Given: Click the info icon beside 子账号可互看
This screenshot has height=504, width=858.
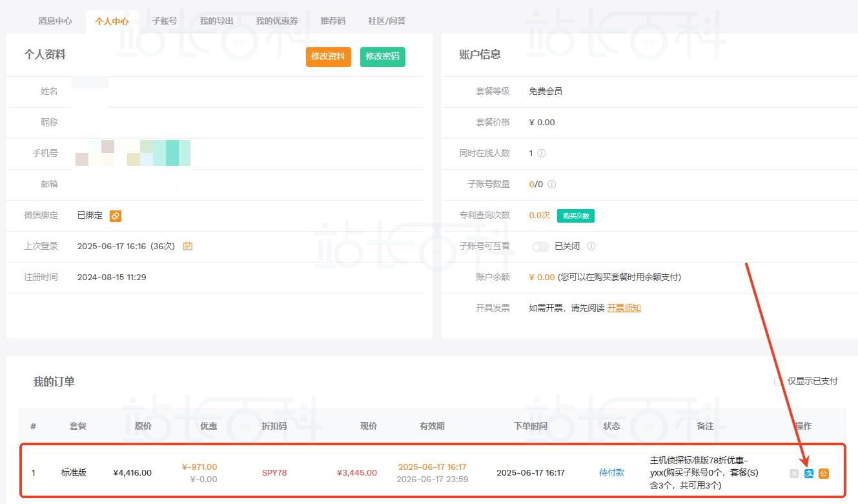Looking at the screenshot, I should coord(590,246).
